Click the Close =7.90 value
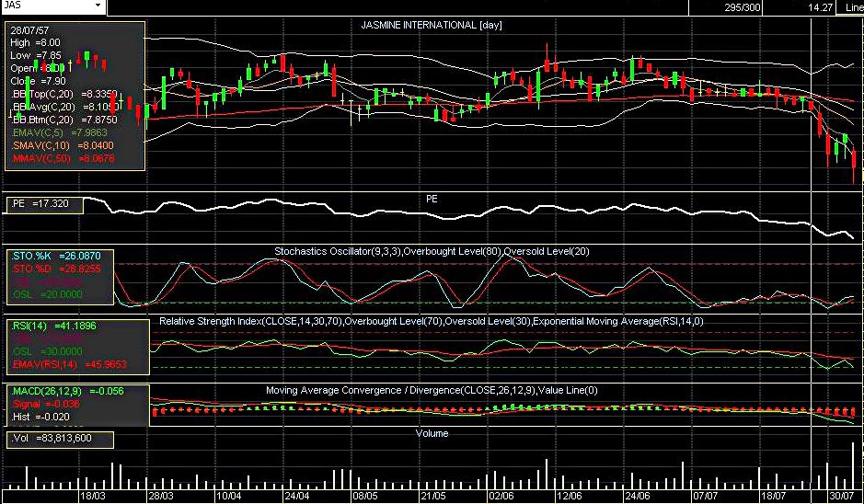The width and height of the screenshot is (864, 504). pos(38,82)
